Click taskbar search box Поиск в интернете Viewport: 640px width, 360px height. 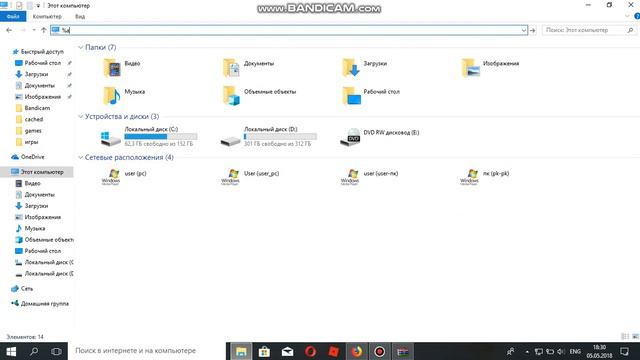pyautogui.click(x=147, y=351)
